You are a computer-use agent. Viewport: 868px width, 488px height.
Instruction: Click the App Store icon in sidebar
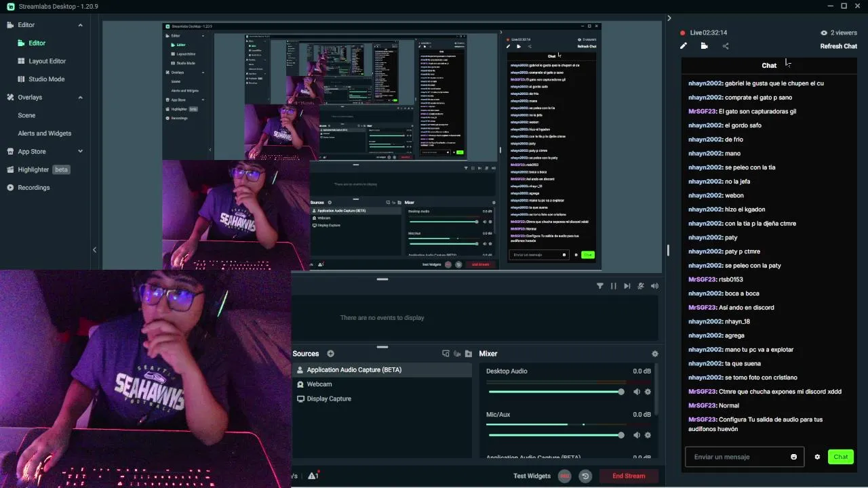tap(10, 152)
